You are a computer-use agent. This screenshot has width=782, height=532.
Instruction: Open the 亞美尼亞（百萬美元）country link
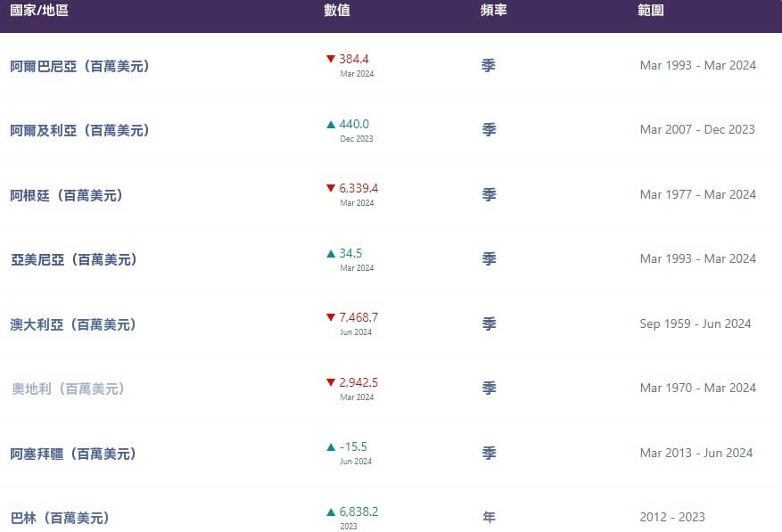[74, 259]
